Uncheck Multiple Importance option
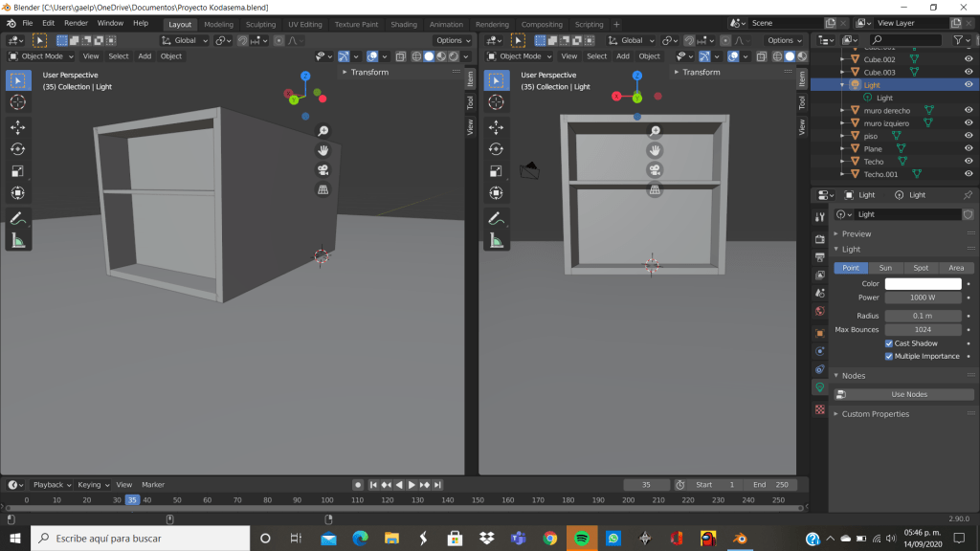This screenshot has width=980, height=551. (x=889, y=356)
